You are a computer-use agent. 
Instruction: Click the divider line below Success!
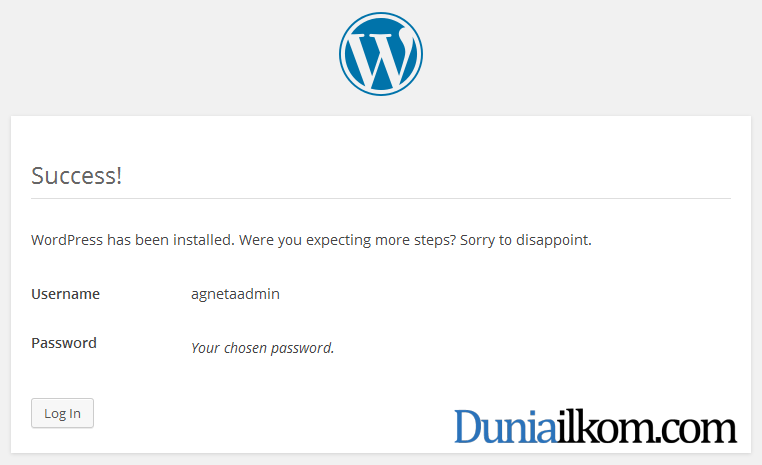click(x=381, y=198)
